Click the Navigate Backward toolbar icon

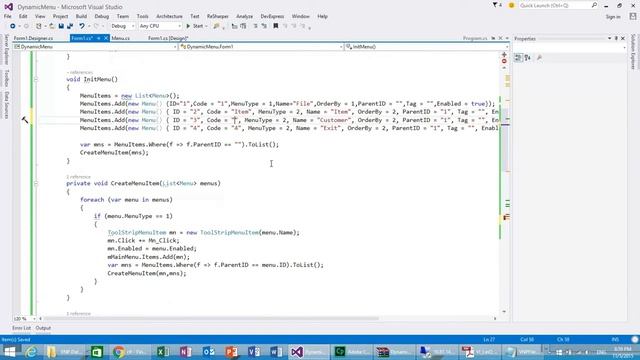coord(13,26)
